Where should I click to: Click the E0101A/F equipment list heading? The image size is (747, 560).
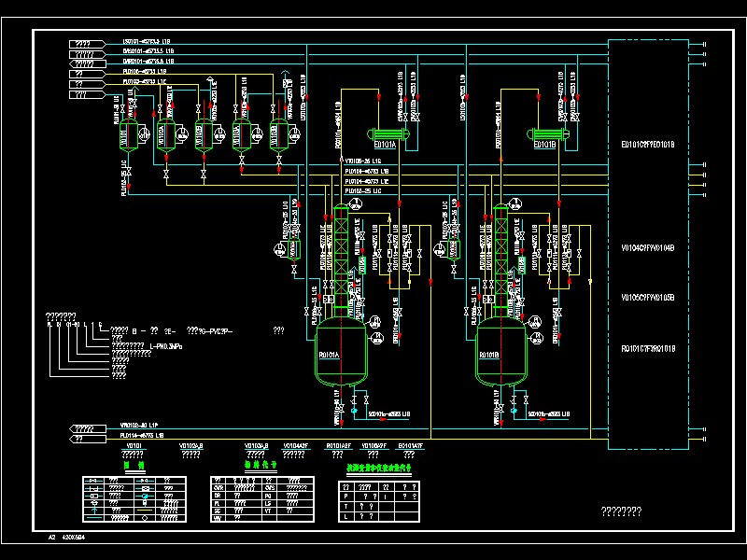pyautogui.click(x=410, y=446)
